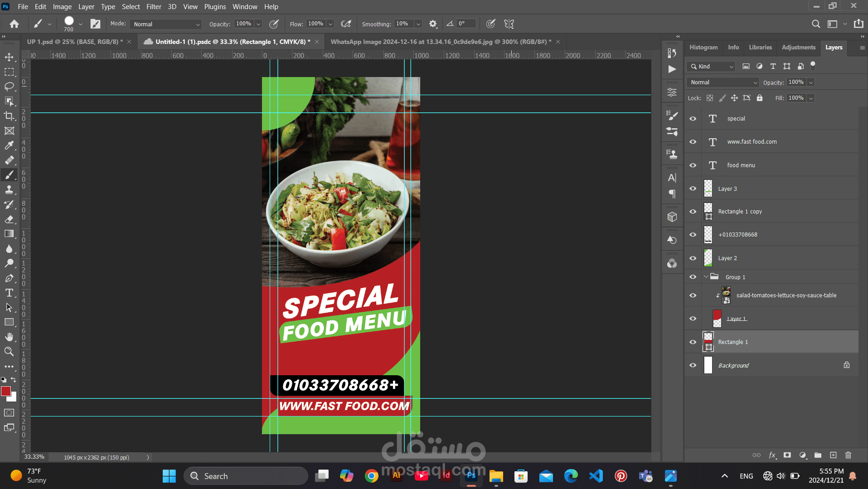Image resolution: width=868 pixels, height=489 pixels.
Task: Open Google Chrome from the taskbar
Action: [x=372, y=476]
